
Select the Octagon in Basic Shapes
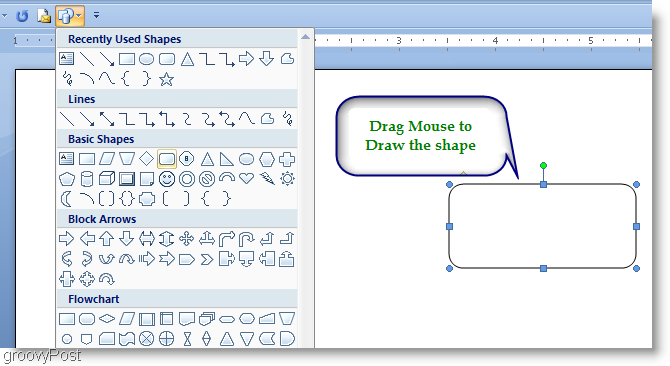[187, 159]
